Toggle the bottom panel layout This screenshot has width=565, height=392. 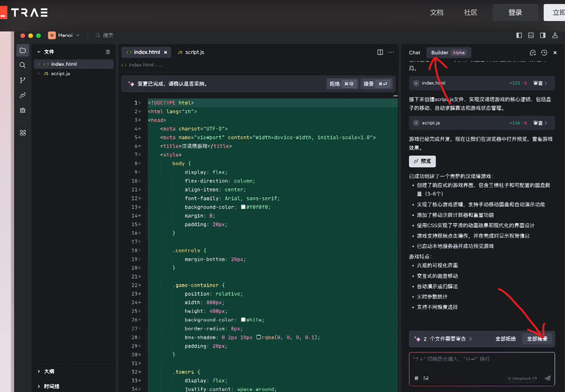[531, 35]
